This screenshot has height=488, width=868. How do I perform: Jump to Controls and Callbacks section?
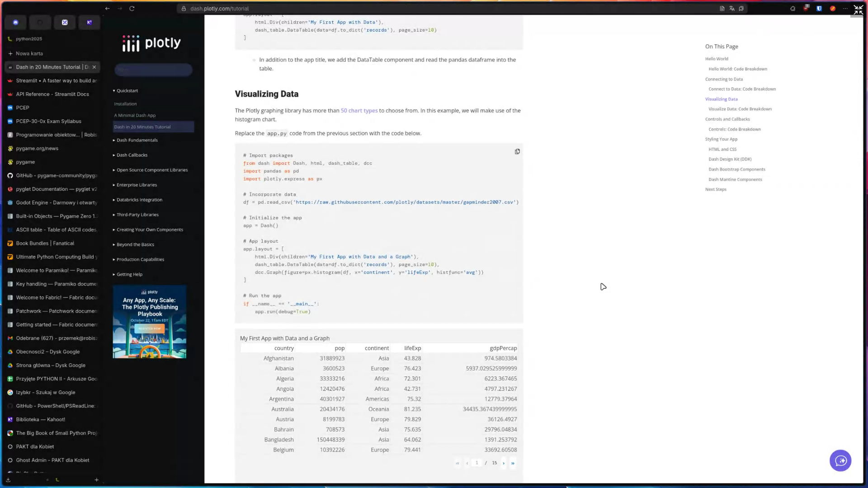pos(727,119)
